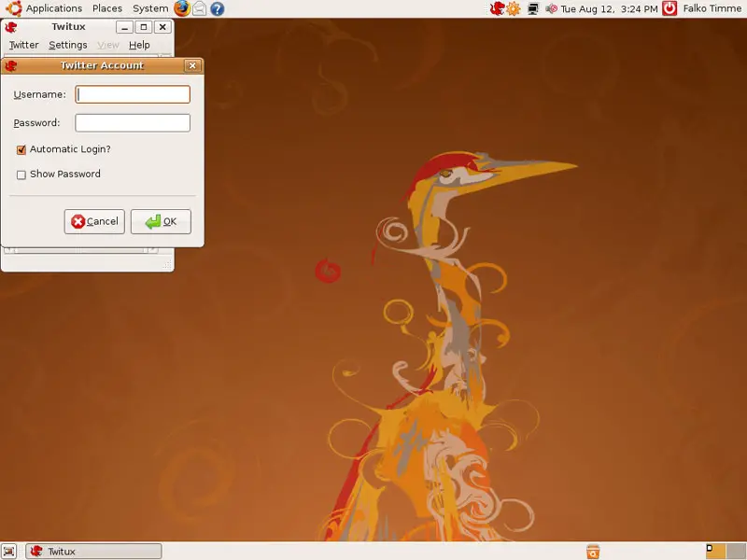The height and width of the screenshot is (560, 747).
Task: Open the Twitter menu in Twitux
Action: click(24, 45)
